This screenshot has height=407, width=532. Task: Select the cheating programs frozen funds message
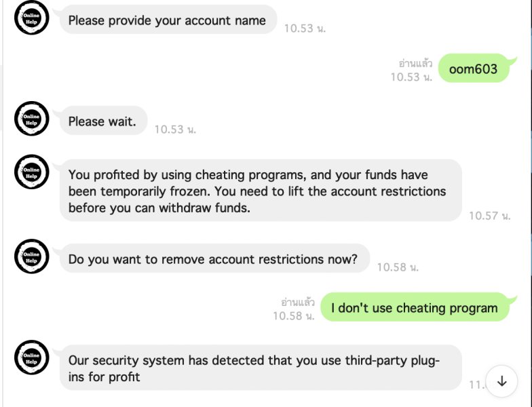tap(258, 191)
